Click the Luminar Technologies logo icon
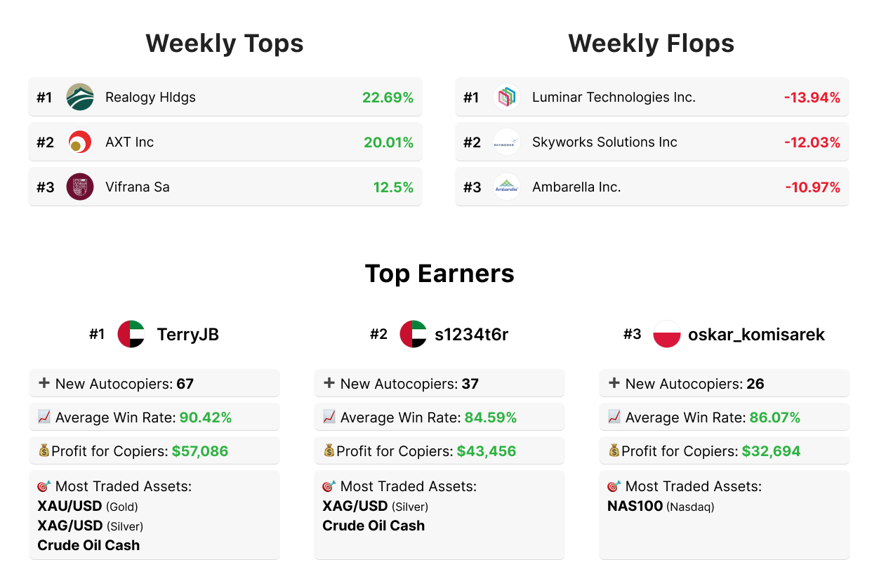 [x=506, y=98]
